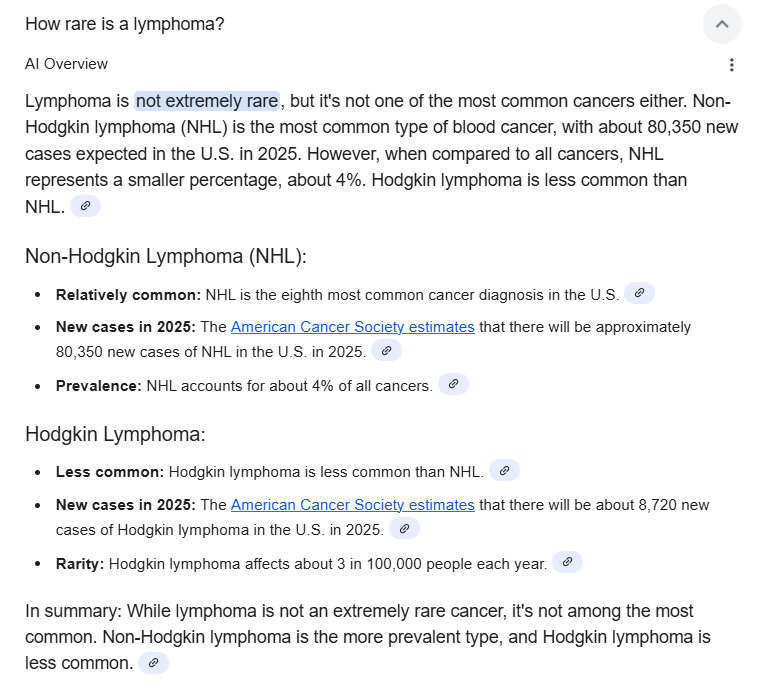760x696 pixels.
Task: Open American Cancer Society estimates link under NHL
Action: [352, 327]
